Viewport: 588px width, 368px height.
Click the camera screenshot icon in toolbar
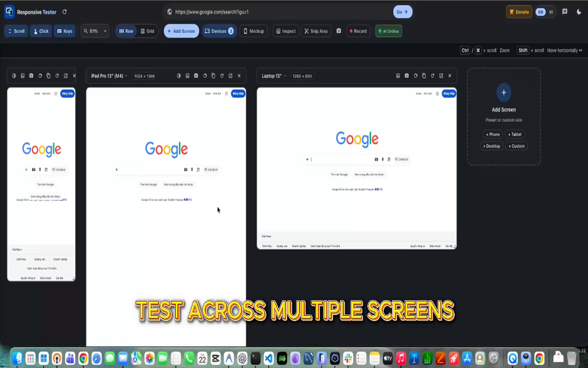pyautogui.click(x=339, y=31)
